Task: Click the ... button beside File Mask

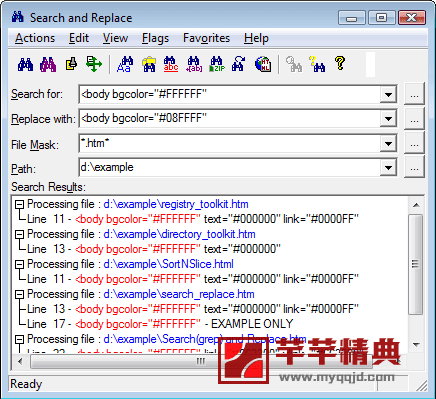Action: [x=414, y=143]
